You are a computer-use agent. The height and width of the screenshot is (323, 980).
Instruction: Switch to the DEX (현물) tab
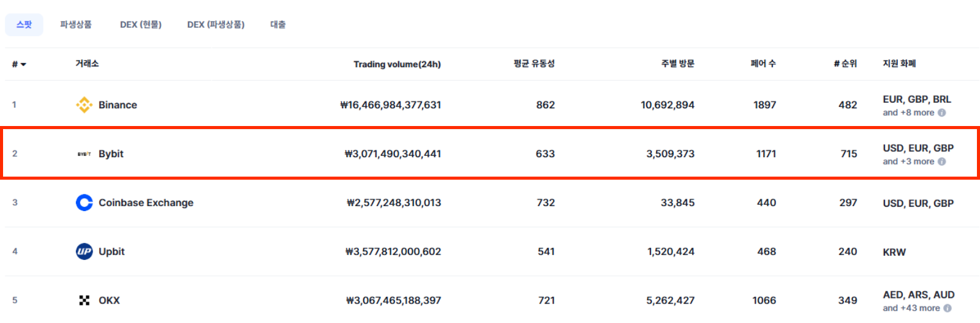tap(141, 24)
